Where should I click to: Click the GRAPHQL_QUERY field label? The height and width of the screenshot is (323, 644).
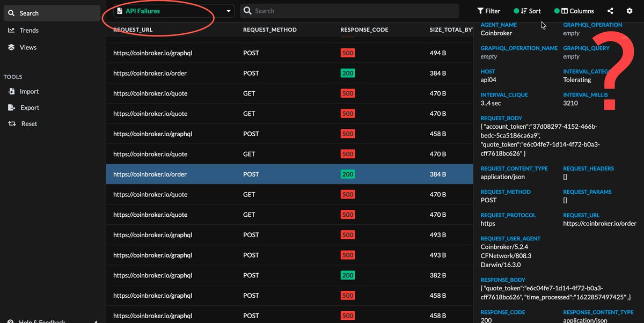[587, 48]
